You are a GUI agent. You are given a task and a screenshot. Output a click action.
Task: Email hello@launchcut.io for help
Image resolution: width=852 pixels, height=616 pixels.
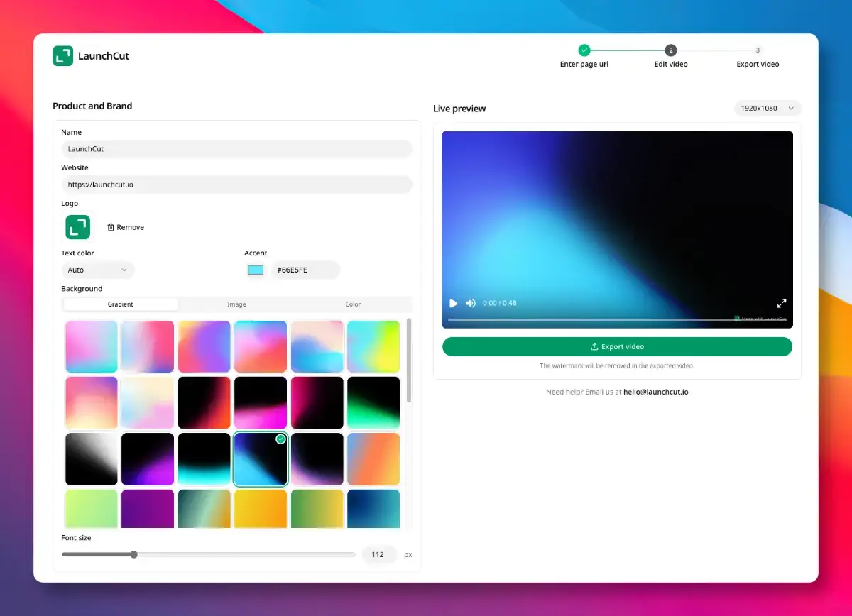(656, 392)
